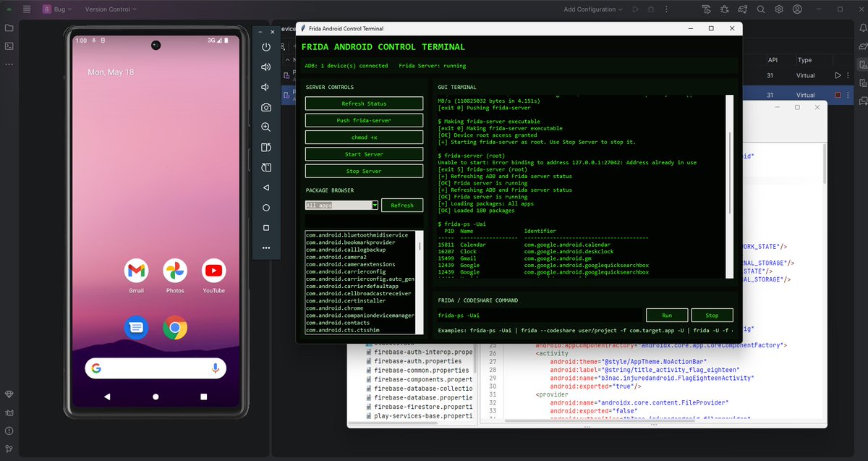The height and width of the screenshot is (461, 868).
Task: Click the Start Server button
Action: coord(364,154)
